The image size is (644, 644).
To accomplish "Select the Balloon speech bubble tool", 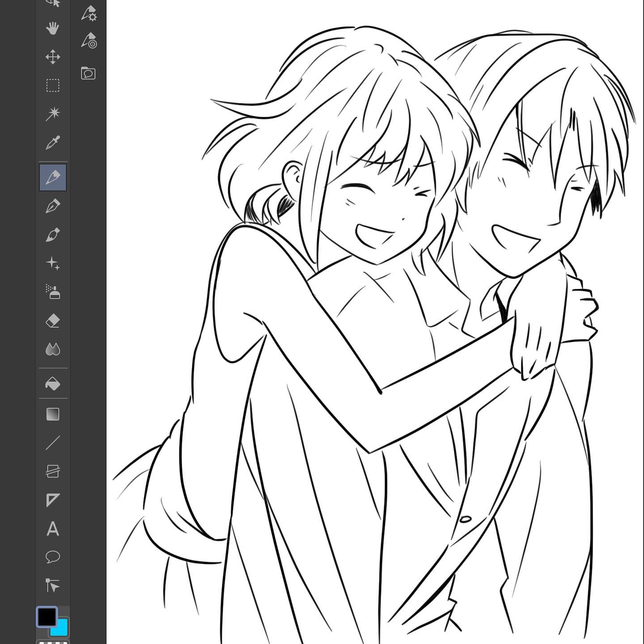I will coord(53,557).
